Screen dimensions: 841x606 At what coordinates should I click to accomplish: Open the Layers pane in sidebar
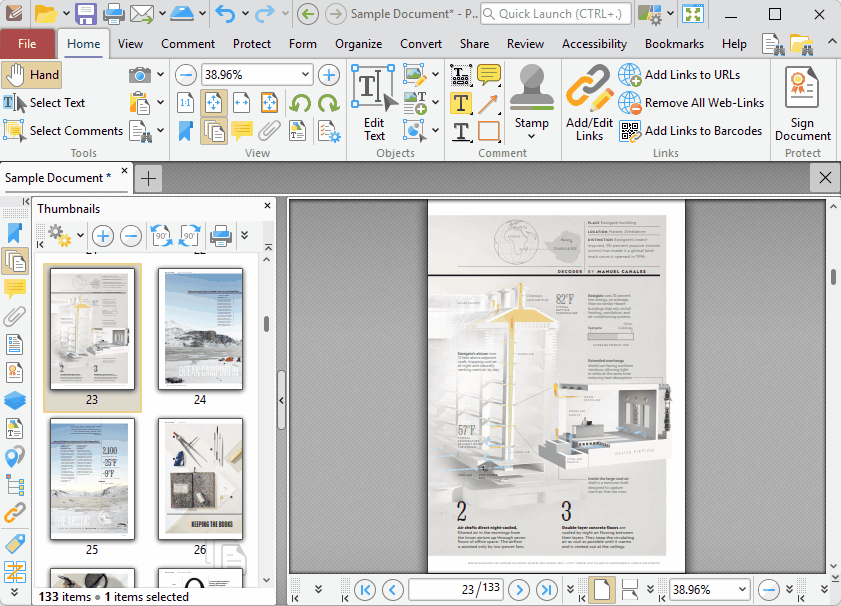click(14, 400)
